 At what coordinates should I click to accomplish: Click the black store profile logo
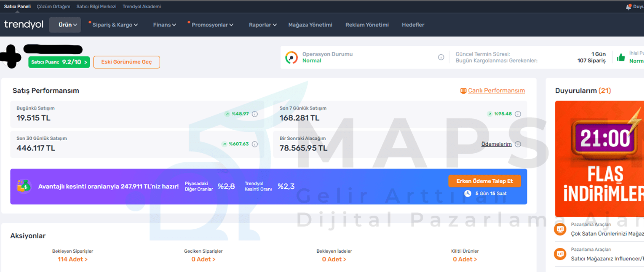(11, 56)
